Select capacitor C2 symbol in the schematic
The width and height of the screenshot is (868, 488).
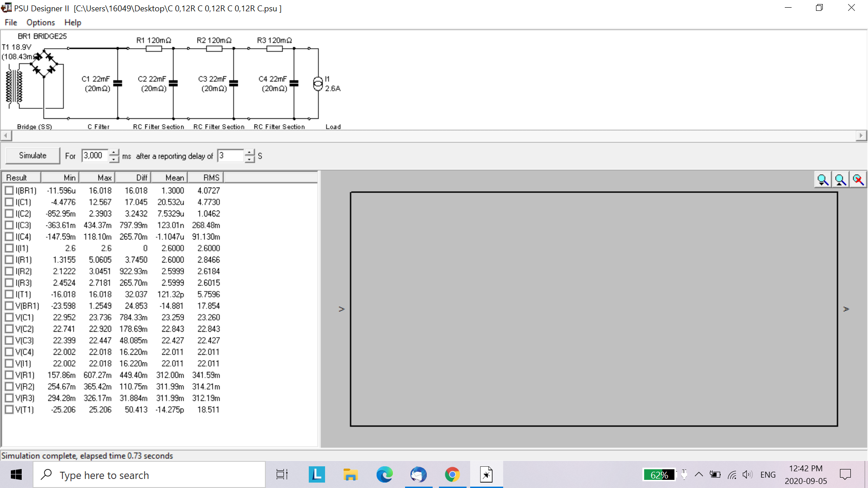pyautogui.click(x=173, y=83)
